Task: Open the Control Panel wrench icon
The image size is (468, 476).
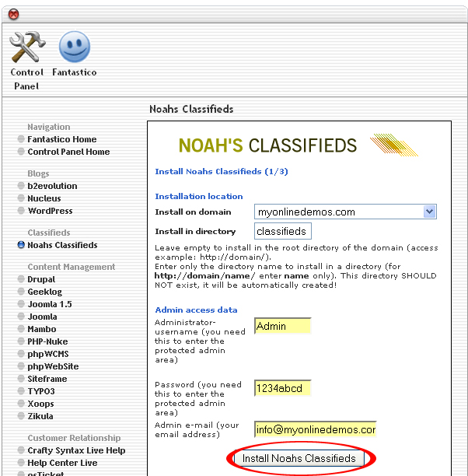Action: tap(27, 47)
